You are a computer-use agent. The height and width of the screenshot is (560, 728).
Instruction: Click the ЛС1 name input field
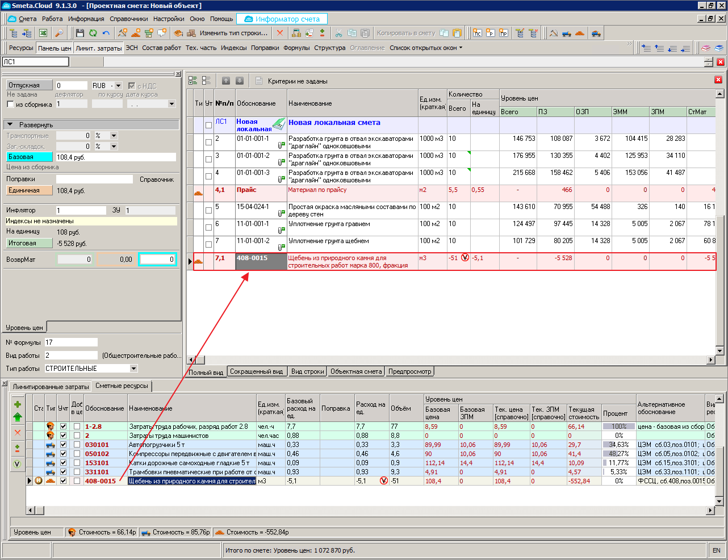[x=35, y=62]
